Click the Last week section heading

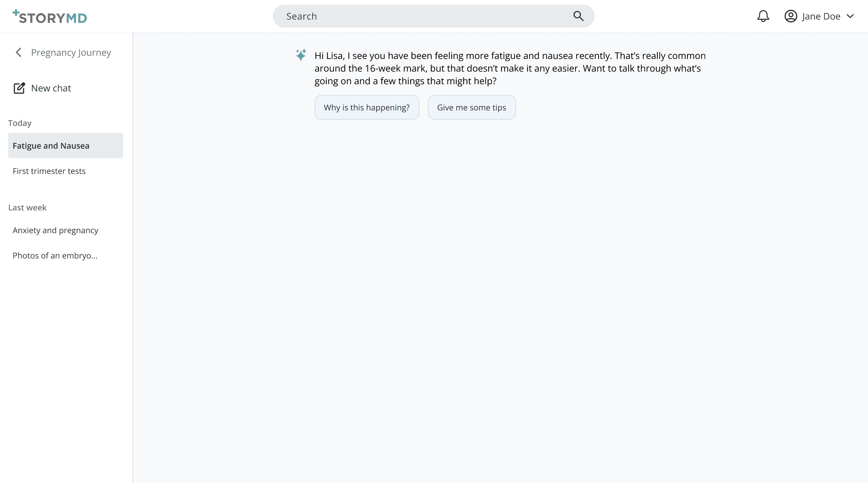tap(27, 208)
